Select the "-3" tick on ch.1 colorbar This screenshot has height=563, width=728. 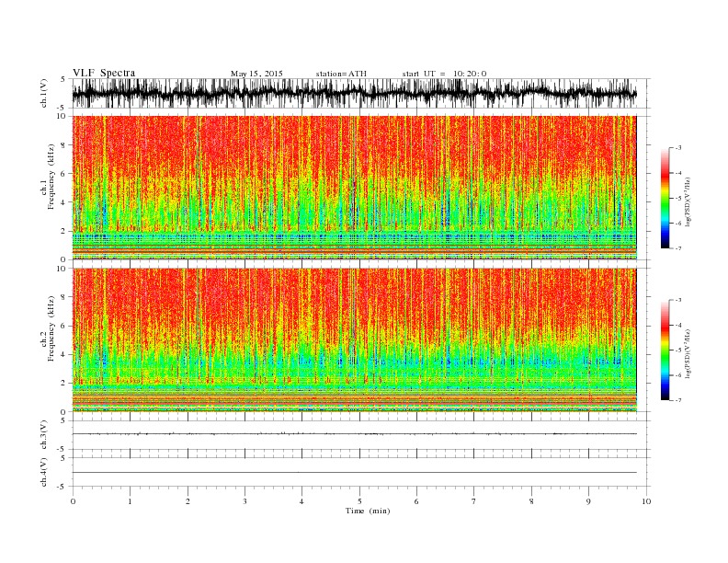677,148
